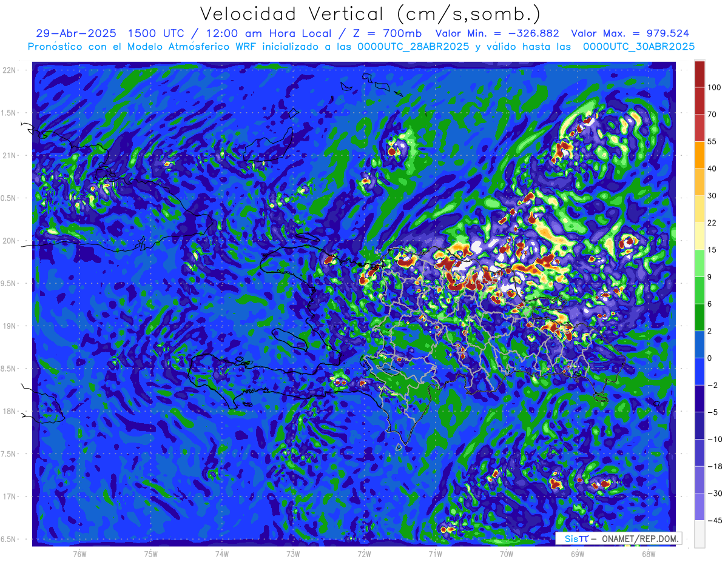Click the 22 value on the color scale
The image size is (728, 562).
point(713,222)
